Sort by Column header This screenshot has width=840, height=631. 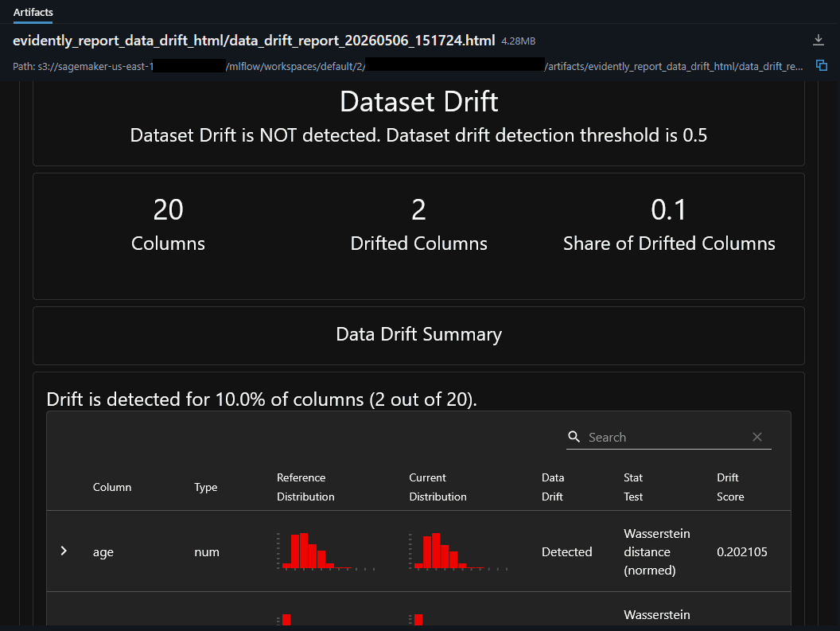click(112, 487)
